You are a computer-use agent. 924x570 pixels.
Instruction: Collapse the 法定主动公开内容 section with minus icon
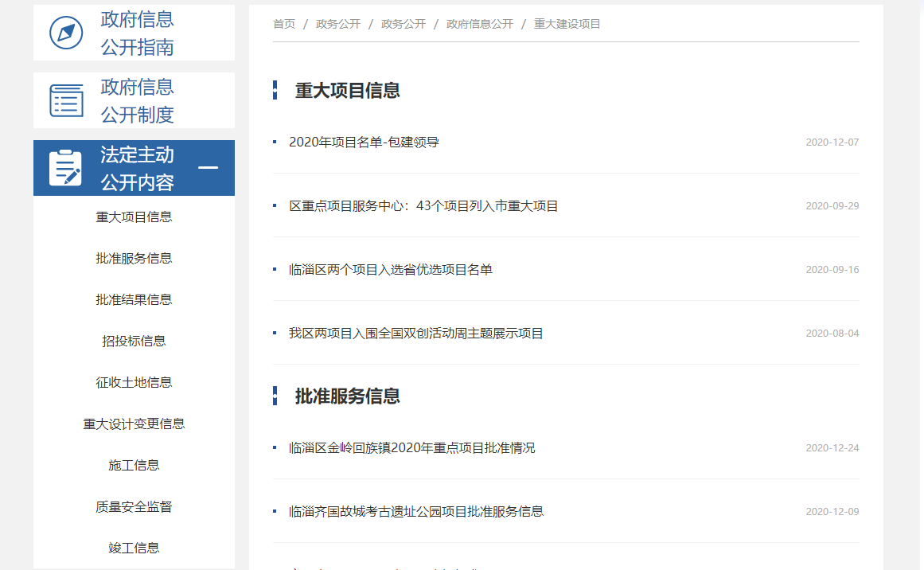click(208, 168)
